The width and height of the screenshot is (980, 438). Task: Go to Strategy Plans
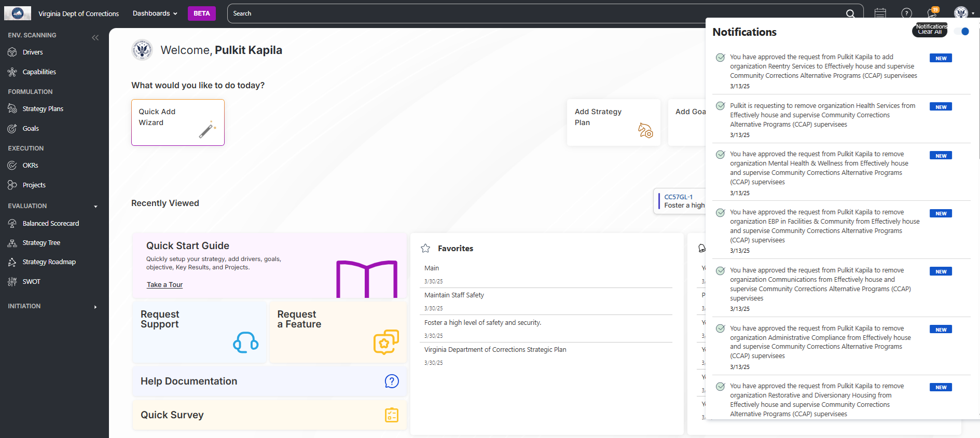pyautogui.click(x=43, y=109)
